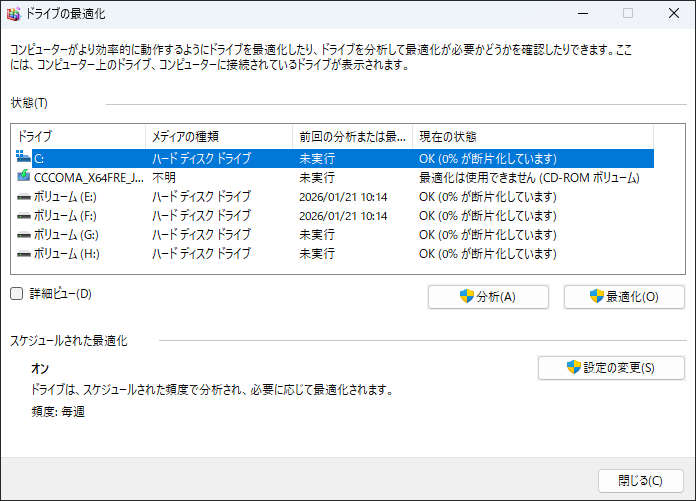Open 設定の変更(S) schedule settings
696x501 pixels.
pyautogui.click(x=611, y=367)
